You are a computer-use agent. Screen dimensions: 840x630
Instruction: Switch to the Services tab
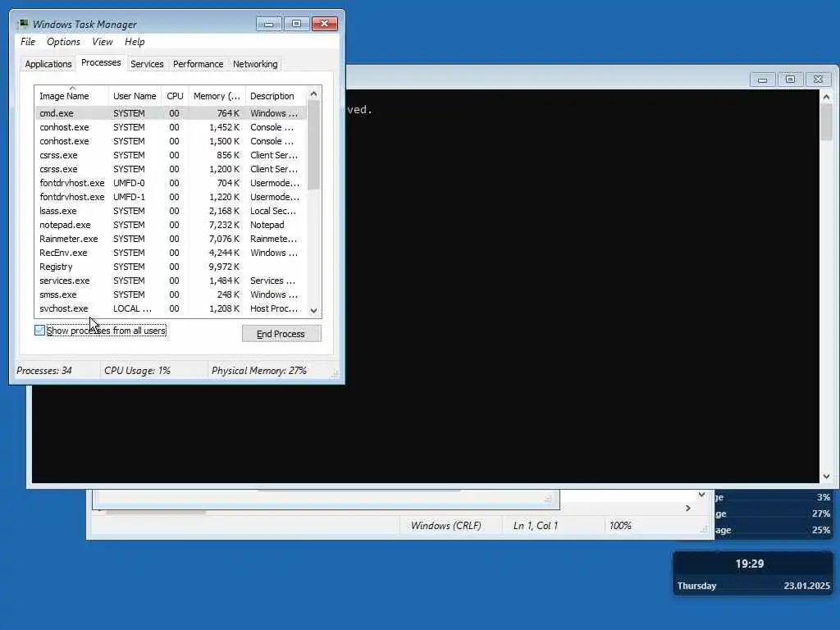point(147,64)
